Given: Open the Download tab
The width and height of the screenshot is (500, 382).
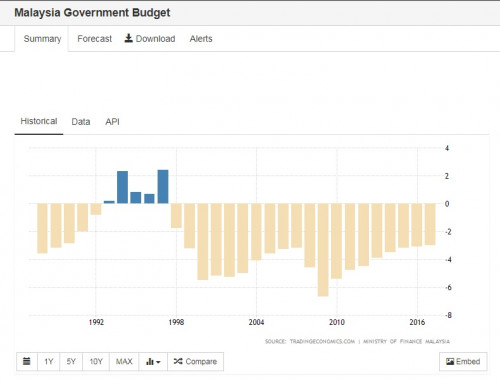Looking at the screenshot, I should (150, 39).
